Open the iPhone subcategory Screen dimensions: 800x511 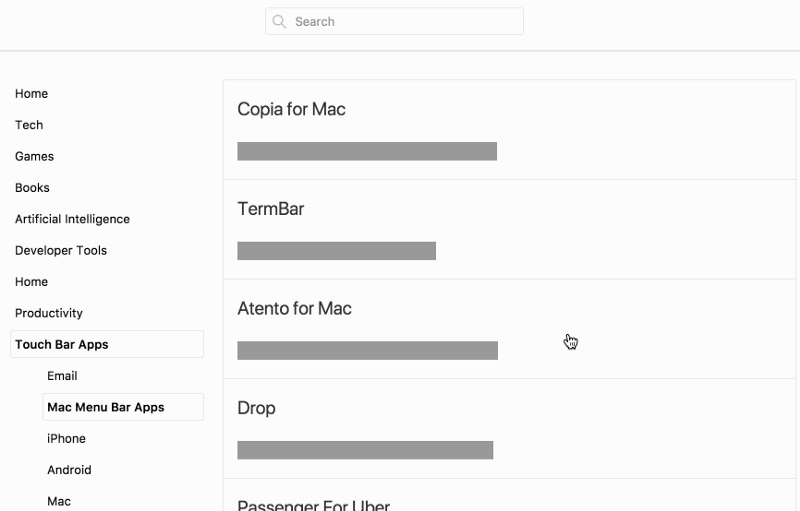click(66, 438)
